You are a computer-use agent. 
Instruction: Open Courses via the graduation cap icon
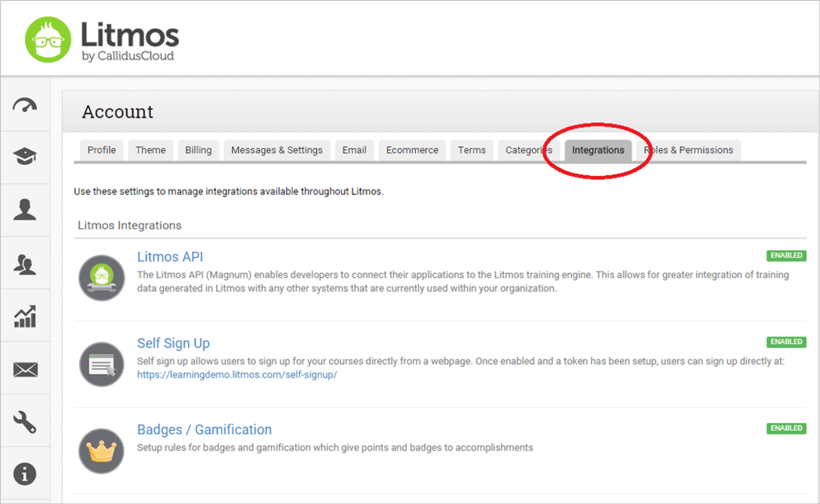[x=25, y=156]
